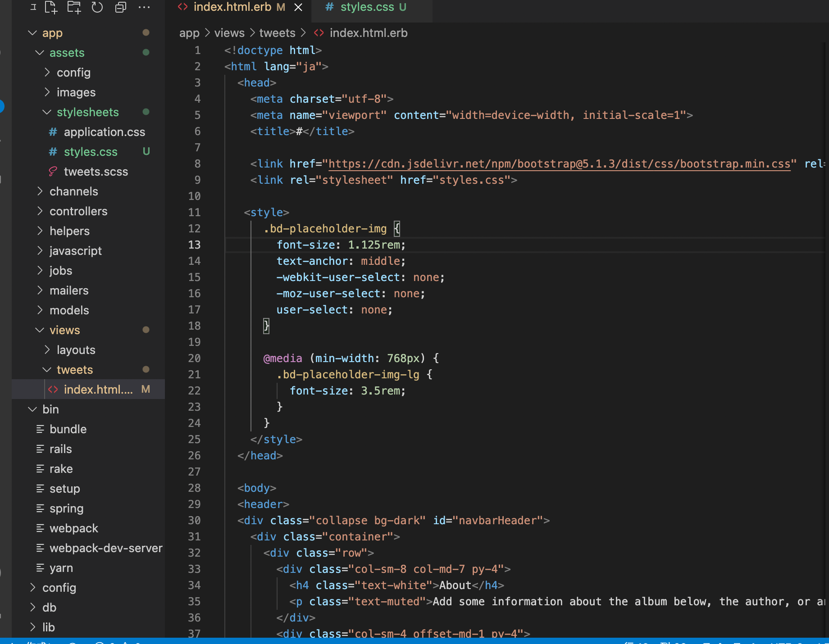This screenshot has height=644, width=829.
Task: Click the <body> tag on line 28
Action: 257,488
